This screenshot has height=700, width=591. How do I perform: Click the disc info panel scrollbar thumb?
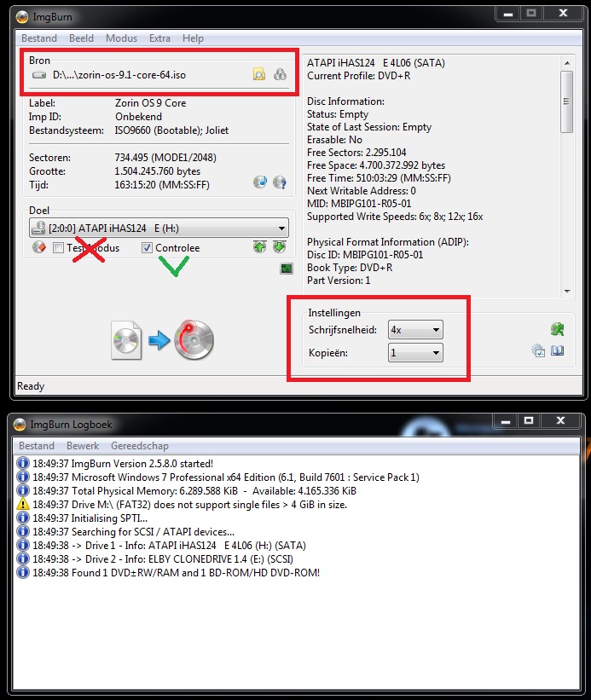(566, 101)
